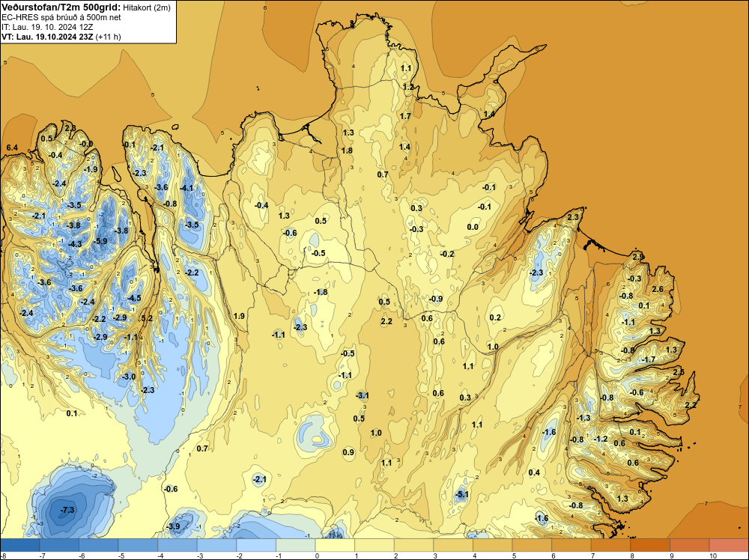The image size is (749, 560).
Task: Click the '10' legend scale label
Action: pos(713,556)
